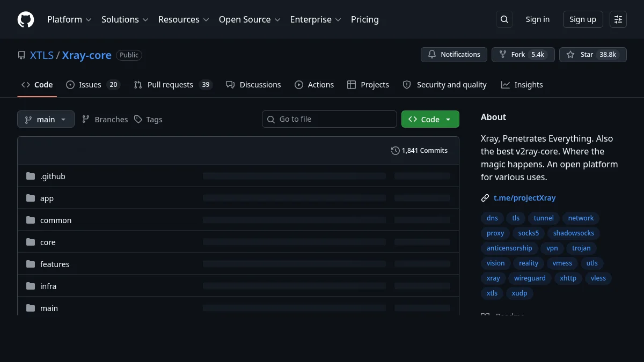Open the app folder name
644x362 pixels.
(47, 198)
